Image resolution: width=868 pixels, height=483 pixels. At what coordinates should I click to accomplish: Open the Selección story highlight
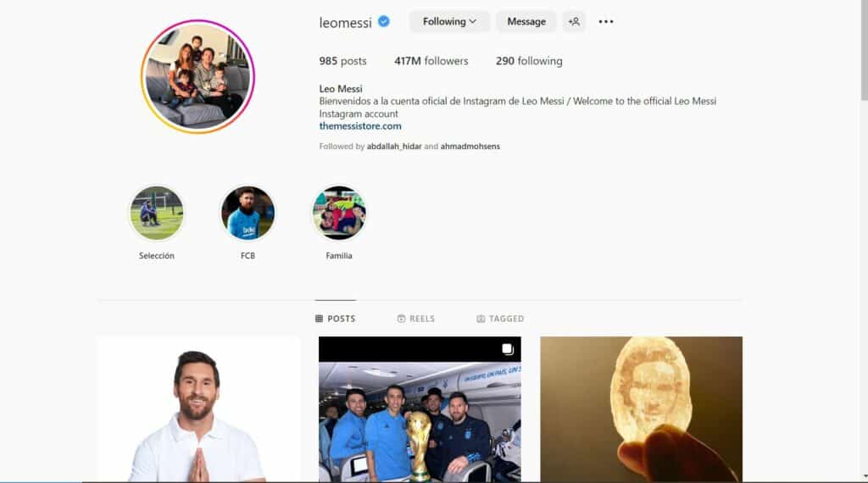tap(157, 213)
